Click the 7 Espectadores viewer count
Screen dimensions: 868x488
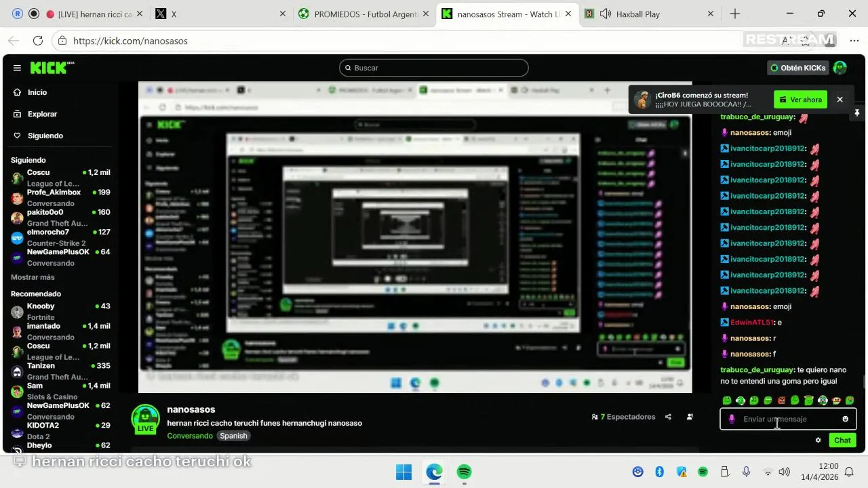(623, 417)
